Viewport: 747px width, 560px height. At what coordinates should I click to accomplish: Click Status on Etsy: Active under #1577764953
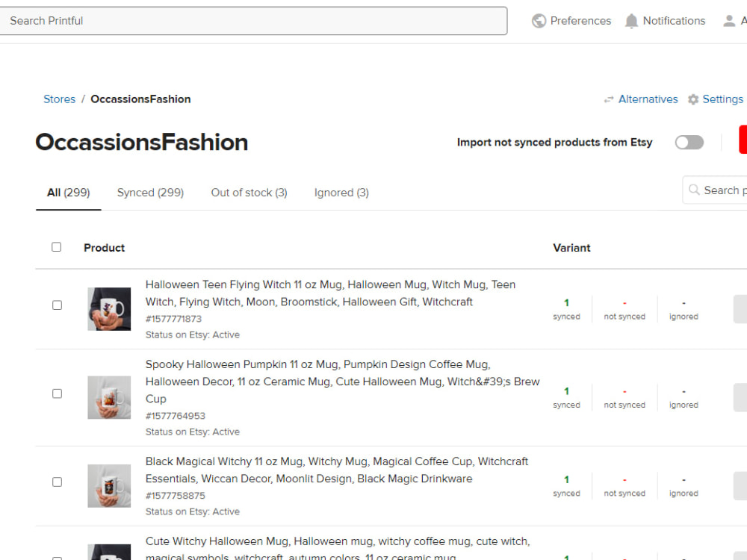[193, 432]
